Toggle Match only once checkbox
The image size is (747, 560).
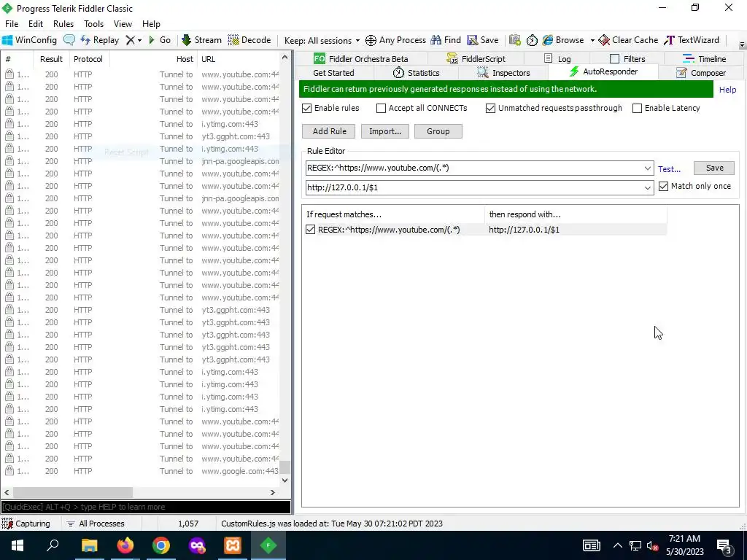(663, 186)
